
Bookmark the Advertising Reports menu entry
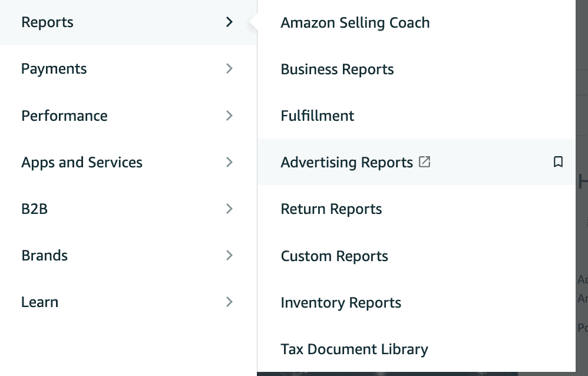point(558,161)
